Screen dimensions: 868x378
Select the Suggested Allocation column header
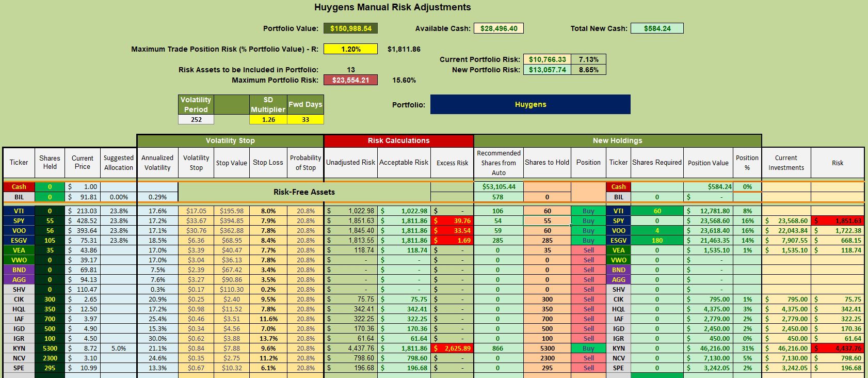[x=119, y=163]
